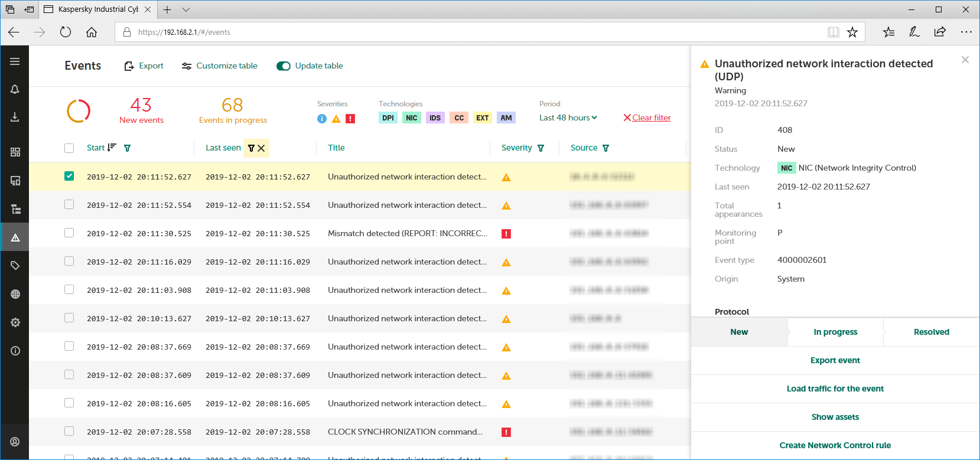Filter by blue info severity icon
Image resolution: width=980 pixels, height=460 pixels.
(x=322, y=119)
